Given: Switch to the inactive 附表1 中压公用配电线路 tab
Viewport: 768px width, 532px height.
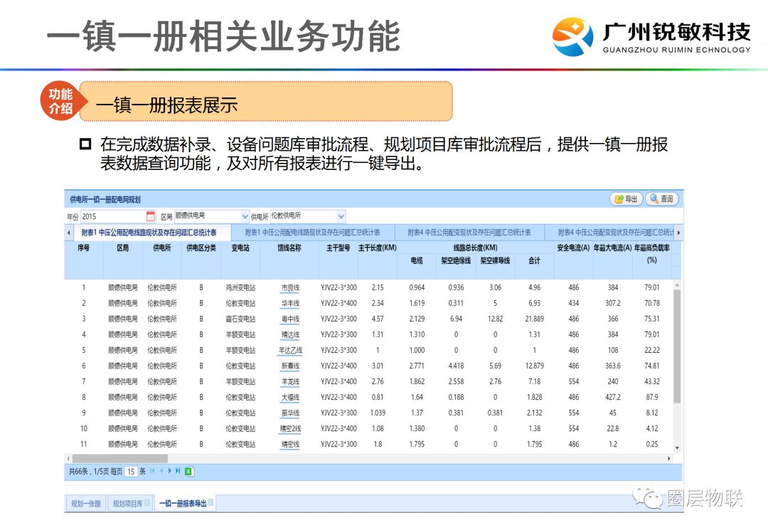Looking at the screenshot, I should pos(312,232).
